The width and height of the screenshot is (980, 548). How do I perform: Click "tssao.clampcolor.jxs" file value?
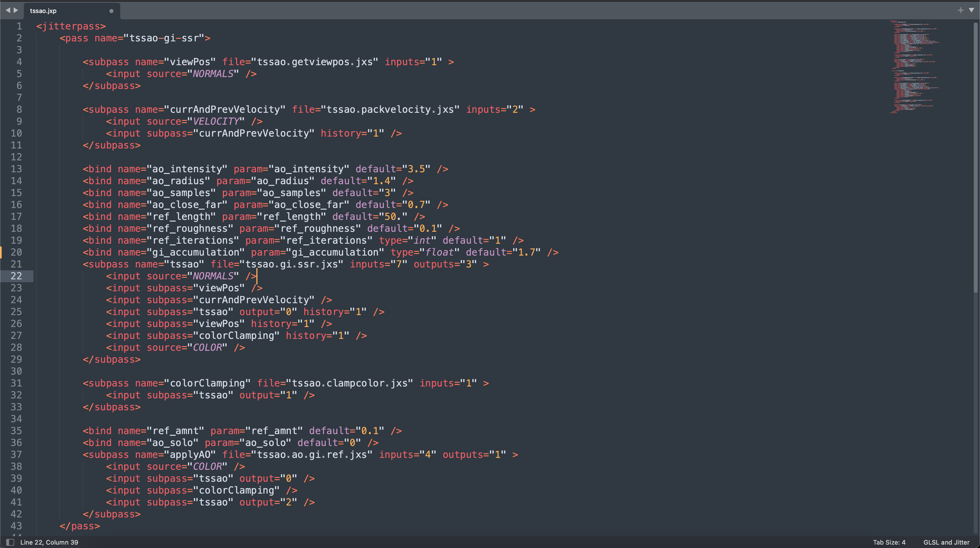350,383
